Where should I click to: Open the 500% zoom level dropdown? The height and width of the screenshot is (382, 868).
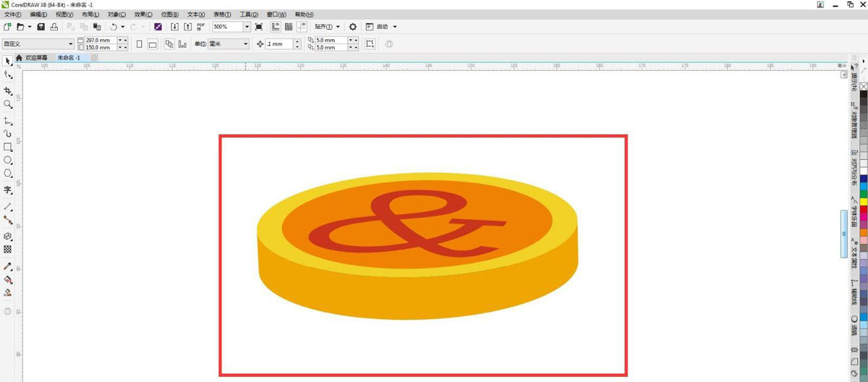(x=247, y=27)
